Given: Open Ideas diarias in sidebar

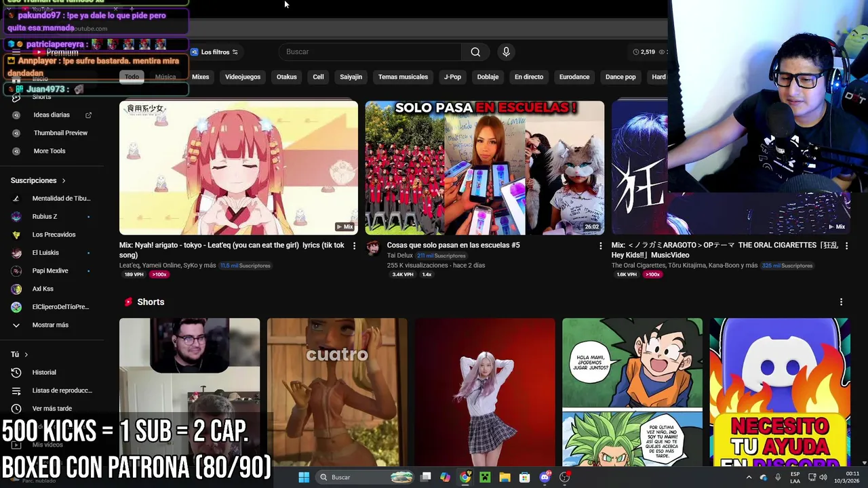Looking at the screenshot, I should (x=52, y=115).
